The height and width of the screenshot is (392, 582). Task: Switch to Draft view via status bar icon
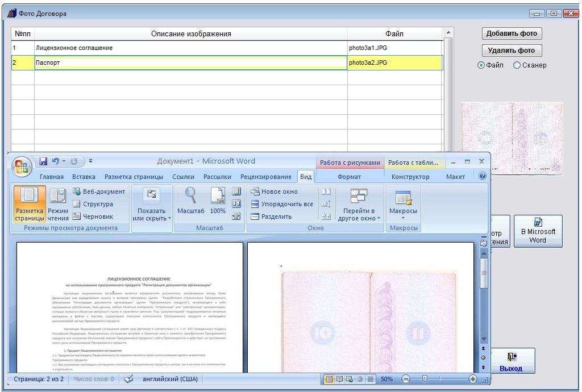pos(370,379)
